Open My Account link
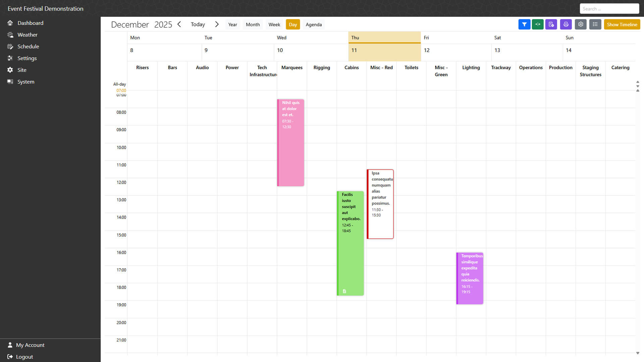644x362 pixels. (30, 345)
